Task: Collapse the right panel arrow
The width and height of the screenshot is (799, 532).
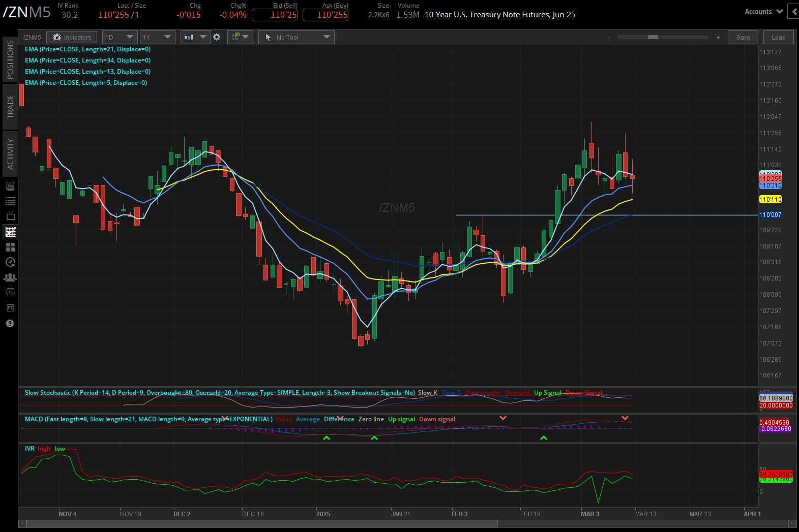Action: (794, 12)
